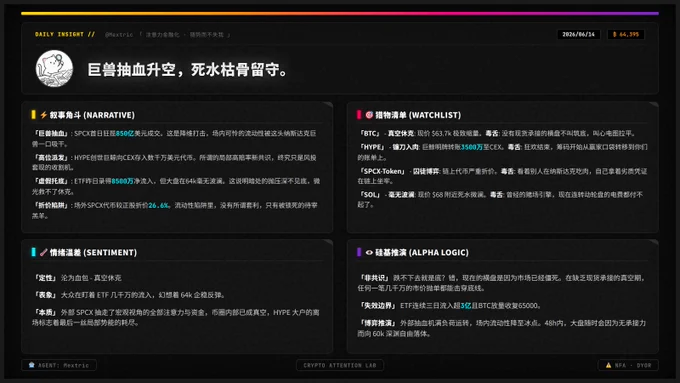
Task: Click the 「巨兽抽血」 narrative entry label
Action: pyautogui.click(x=50, y=133)
